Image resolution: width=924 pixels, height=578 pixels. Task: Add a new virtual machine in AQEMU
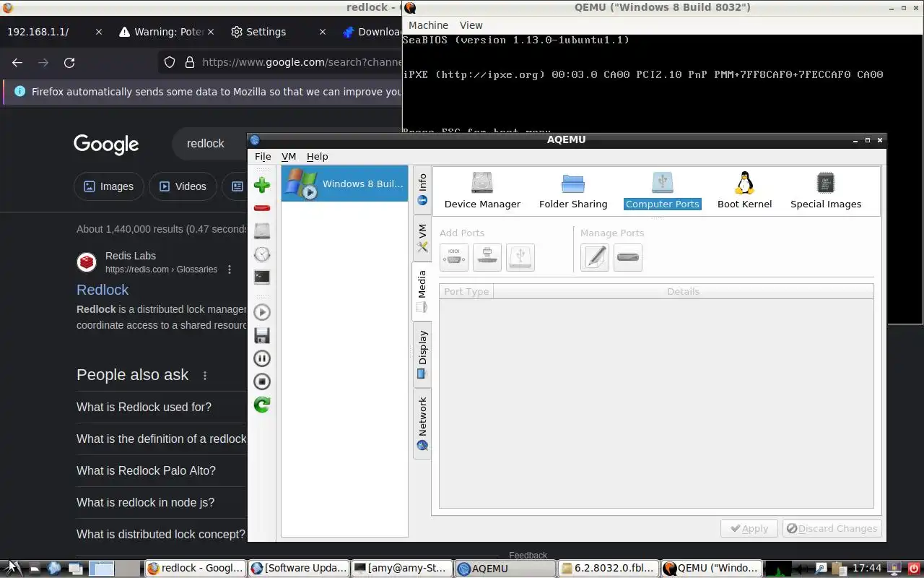tap(262, 185)
